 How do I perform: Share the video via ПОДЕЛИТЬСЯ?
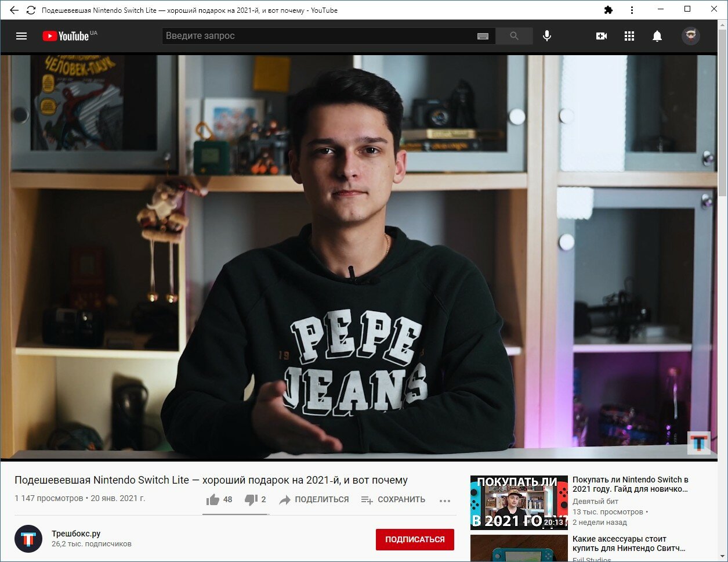tap(314, 499)
